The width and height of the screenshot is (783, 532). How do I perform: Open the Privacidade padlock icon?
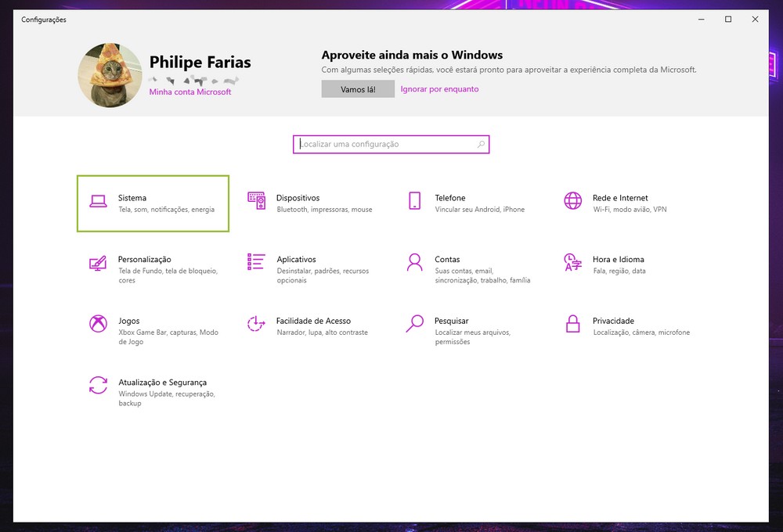tap(573, 323)
